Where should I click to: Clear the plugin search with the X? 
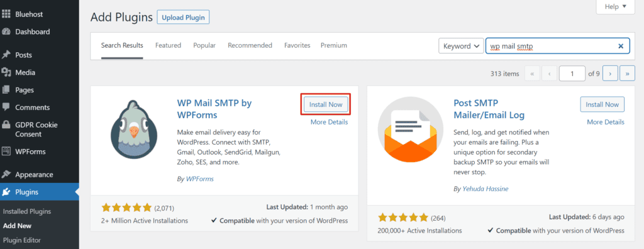[621, 46]
